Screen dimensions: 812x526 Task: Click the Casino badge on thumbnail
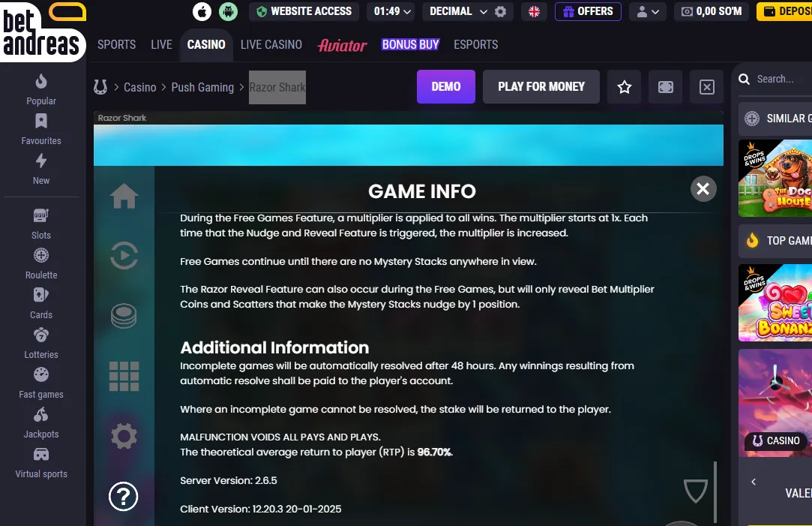point(776,440)
